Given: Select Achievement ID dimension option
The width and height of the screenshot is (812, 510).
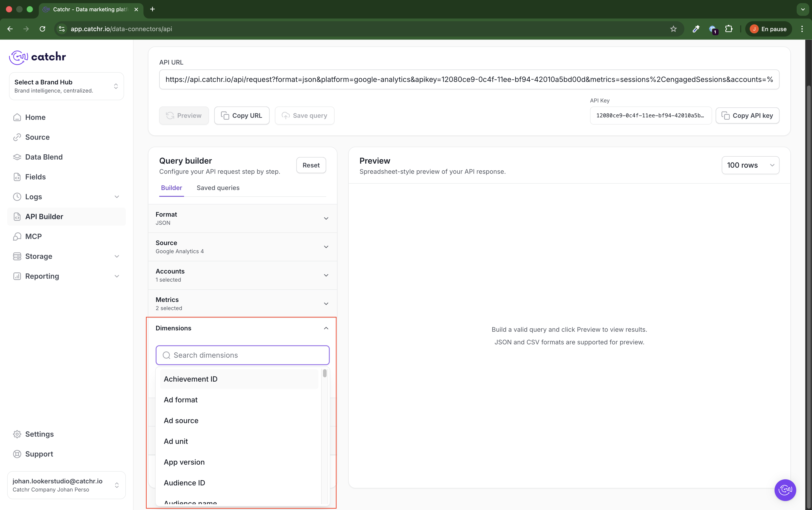Looking at the screenshot, I should coord(190,379).
